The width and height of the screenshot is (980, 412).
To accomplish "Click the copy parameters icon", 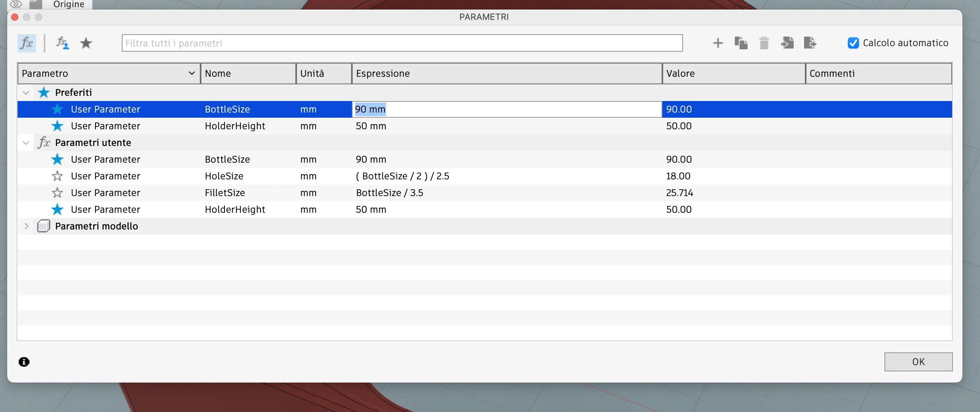I will (741, 43).
